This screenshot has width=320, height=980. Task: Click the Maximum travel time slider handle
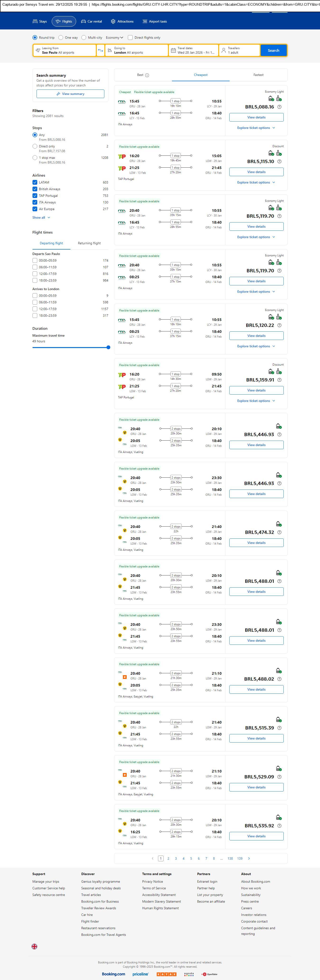tap(108, 347)
